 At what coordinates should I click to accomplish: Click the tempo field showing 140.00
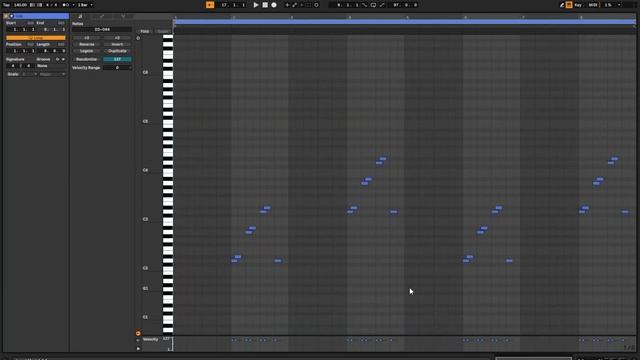(x=20, y=5)
